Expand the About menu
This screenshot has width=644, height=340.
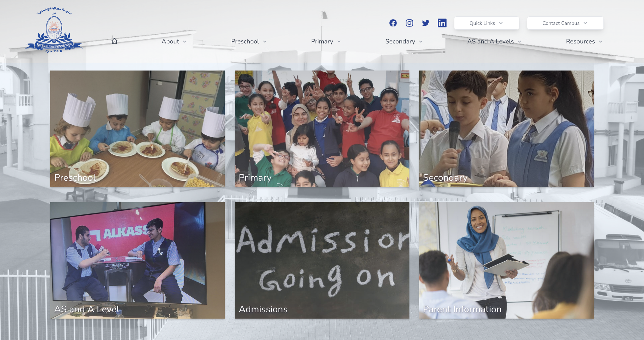(174, 41)
